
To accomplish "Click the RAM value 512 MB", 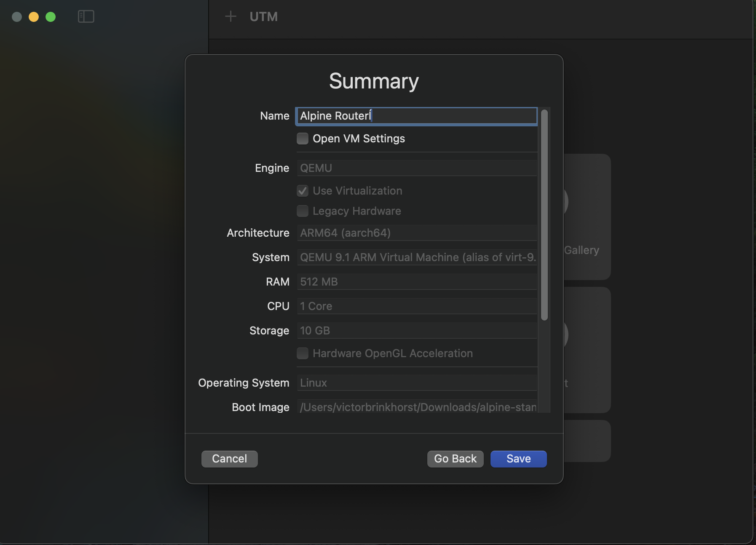I will pos(417,282).
